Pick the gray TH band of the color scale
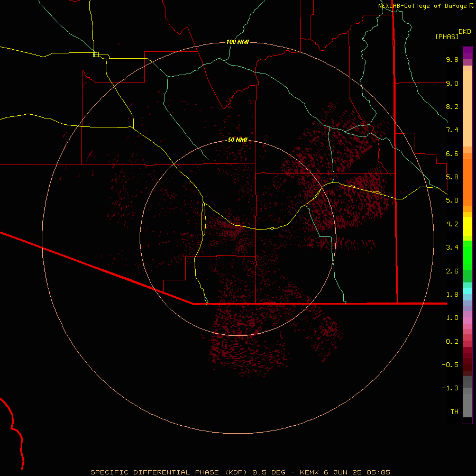 point(467,406)
